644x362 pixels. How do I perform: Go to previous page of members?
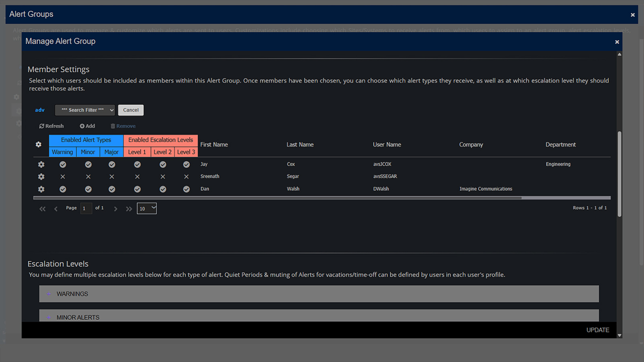(56, 209)
